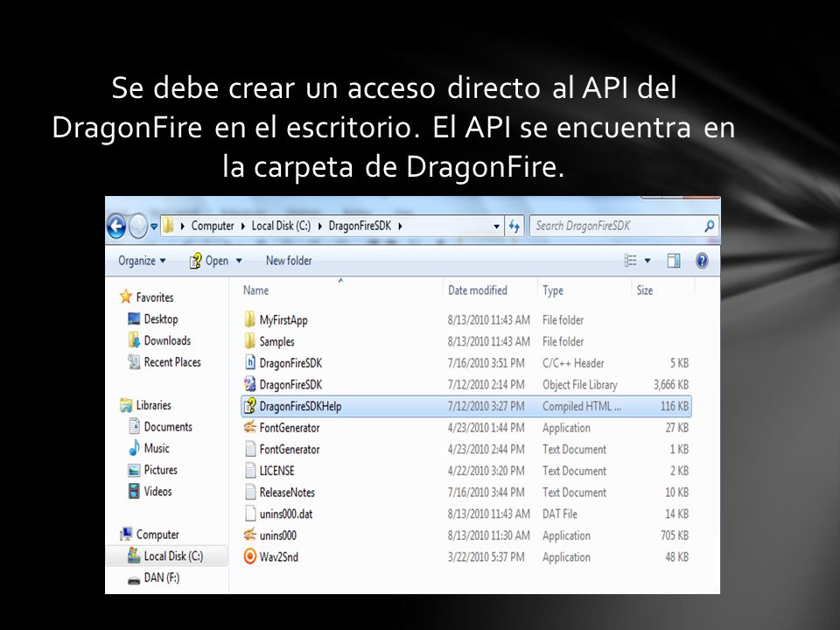
Task: Click the Open toolbar help-file icon
Action: coord(195,261)
